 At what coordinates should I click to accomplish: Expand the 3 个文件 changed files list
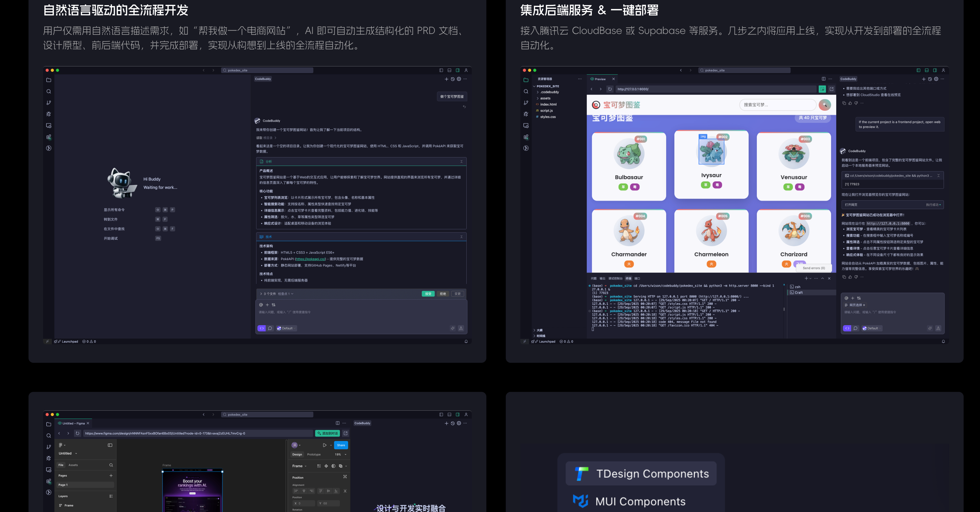tap(261, 294)
